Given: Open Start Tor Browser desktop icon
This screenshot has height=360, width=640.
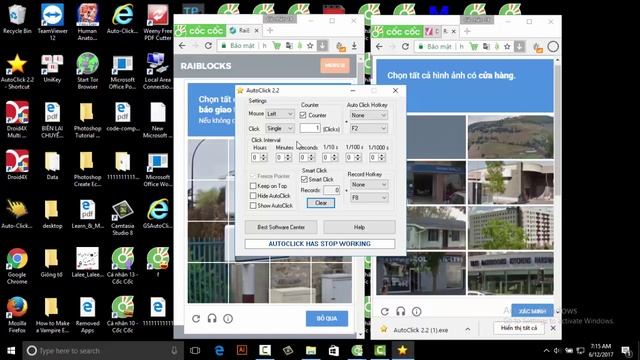Looking at the screenshot, I should point(87,72).
